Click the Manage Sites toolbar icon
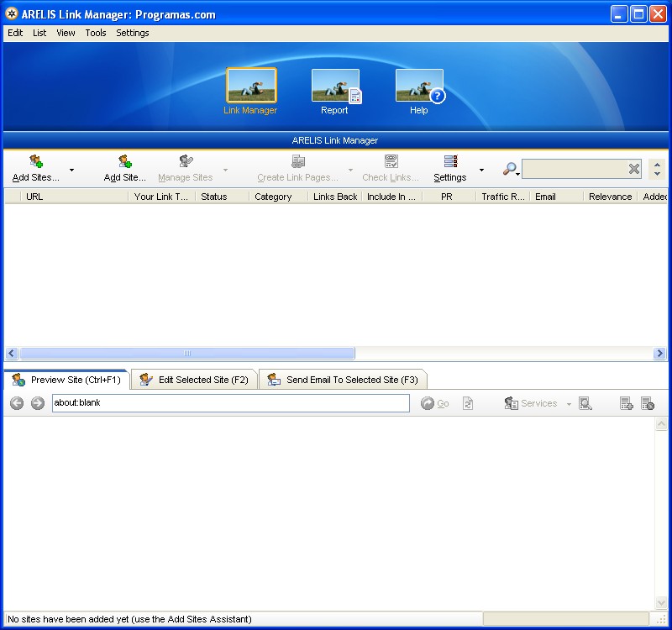 tap(186, 161)
